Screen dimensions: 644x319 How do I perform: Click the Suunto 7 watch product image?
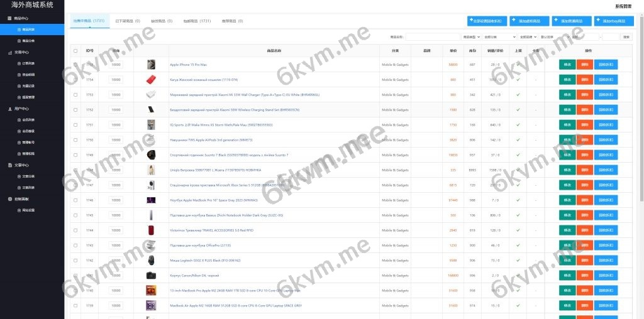[151, 155]
